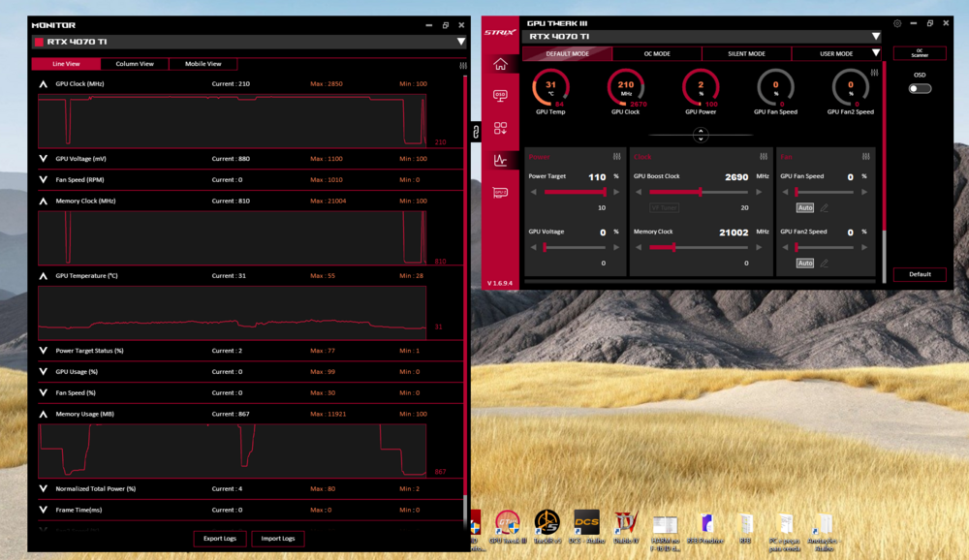
Task: Switch to Line View tab
Action: click(x=66, y=64)
